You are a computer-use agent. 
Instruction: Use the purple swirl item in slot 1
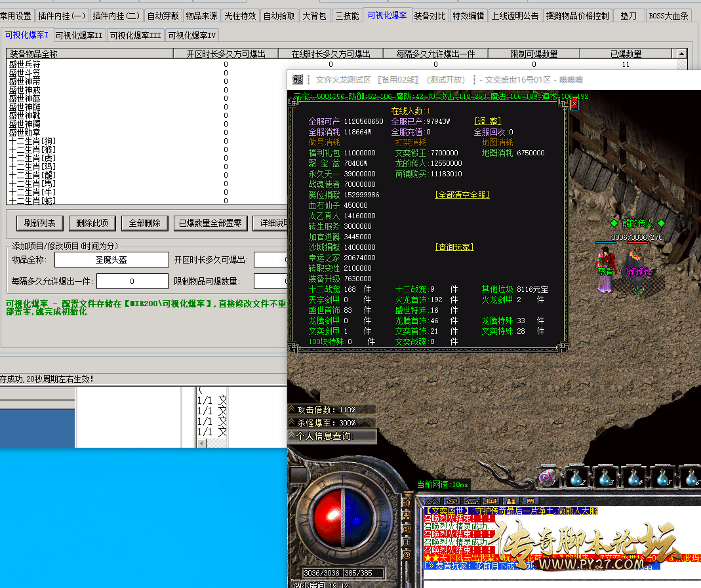(x=547, y=477)
